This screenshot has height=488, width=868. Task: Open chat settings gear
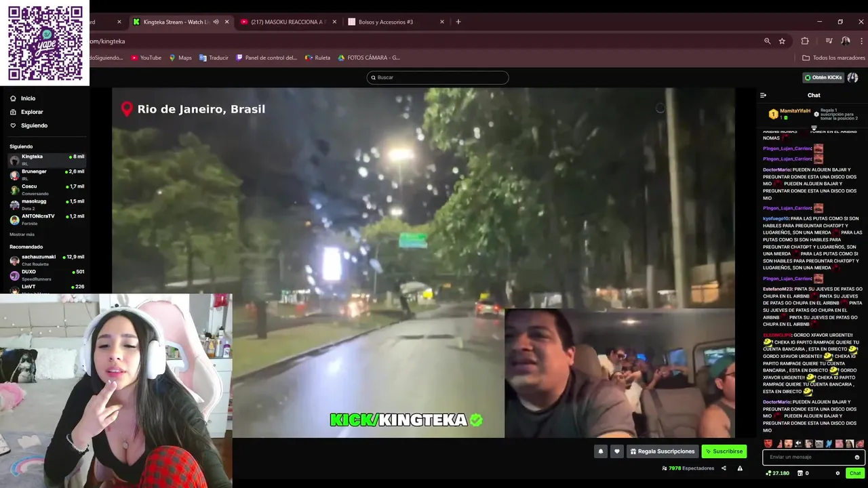coord(837,473)
